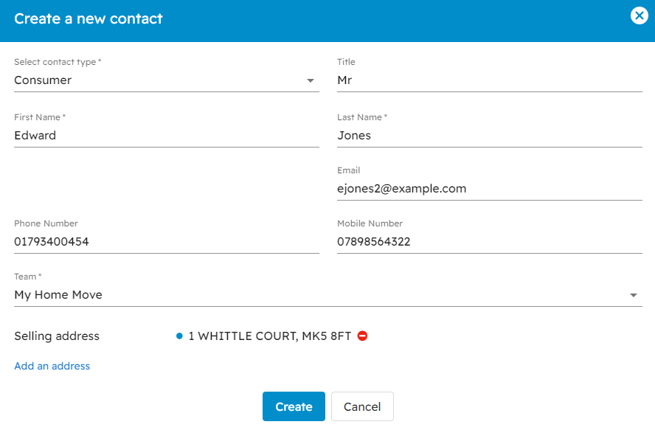Select the My Home Move team value
The width and height of the screenshot is (655, 430).
point(58,295)
